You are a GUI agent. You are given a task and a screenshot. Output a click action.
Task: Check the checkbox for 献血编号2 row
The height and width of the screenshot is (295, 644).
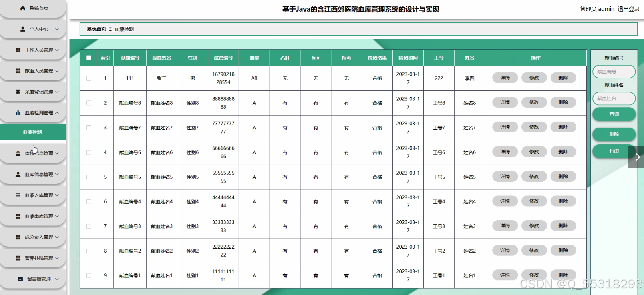[89, 251]
